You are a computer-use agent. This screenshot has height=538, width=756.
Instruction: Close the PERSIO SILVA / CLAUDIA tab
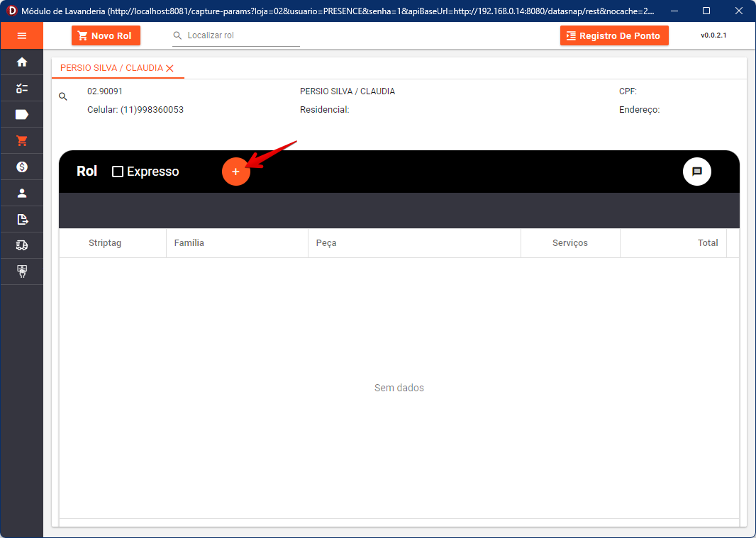point(169,69)
